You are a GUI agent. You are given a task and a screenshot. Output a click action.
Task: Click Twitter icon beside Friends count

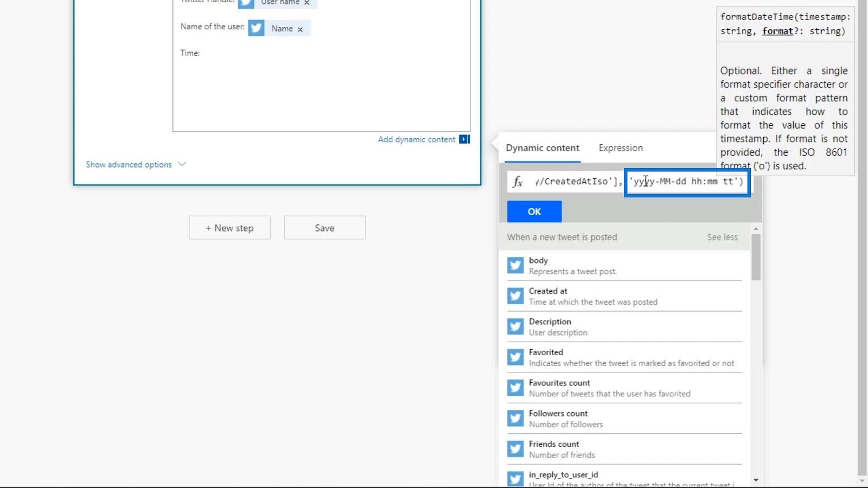tap(515, 449)
